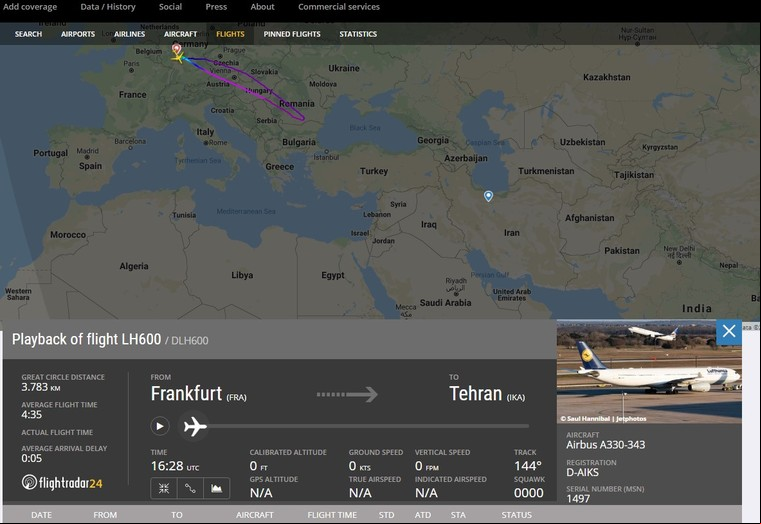The height and width of the screenshot is (524, 761).
Task: Switch to the Aircraft tab
Action: [180, 34]
